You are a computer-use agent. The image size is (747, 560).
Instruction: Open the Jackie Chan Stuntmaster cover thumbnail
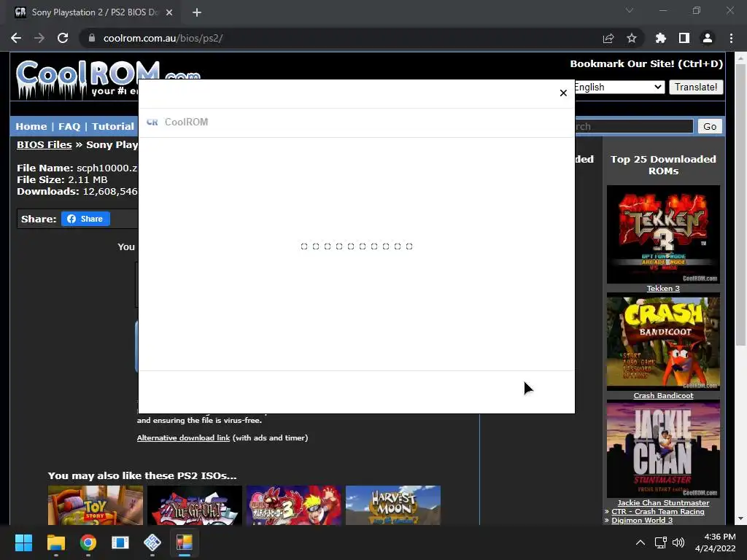[663, 450]
